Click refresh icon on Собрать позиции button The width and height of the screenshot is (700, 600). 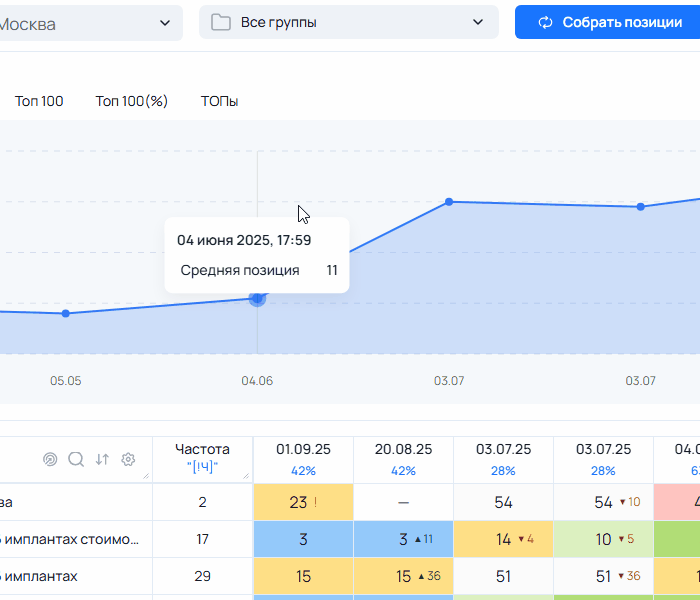click(545, 22)
